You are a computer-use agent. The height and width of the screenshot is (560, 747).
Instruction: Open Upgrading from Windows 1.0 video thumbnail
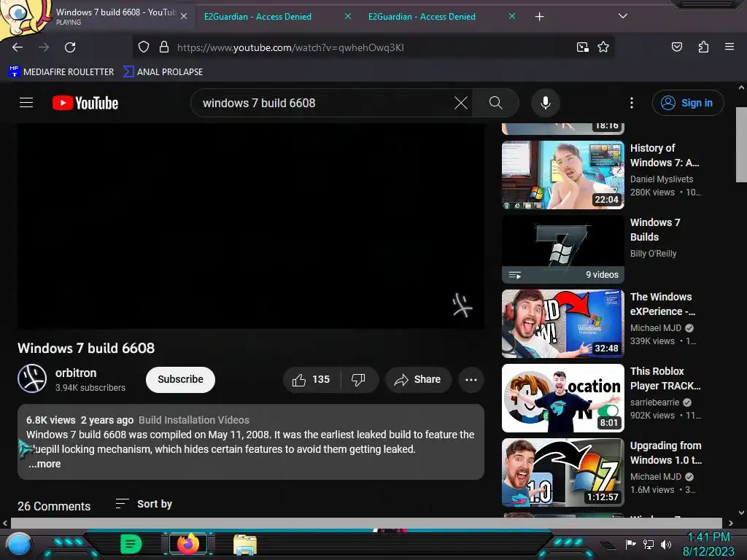click(x=562, y=472)
